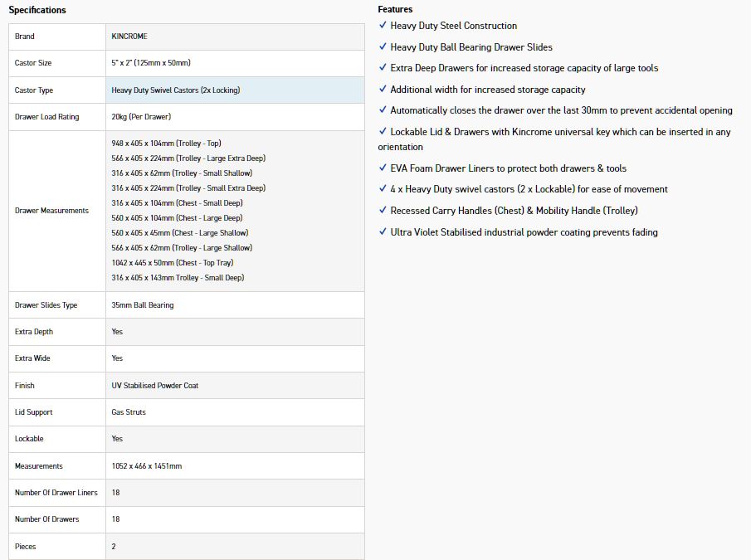Click the highlighted Heavy Duty Swivel Castors cell
Image resolution: width=751 pixels, height=560 pixels.
[235, 90]
